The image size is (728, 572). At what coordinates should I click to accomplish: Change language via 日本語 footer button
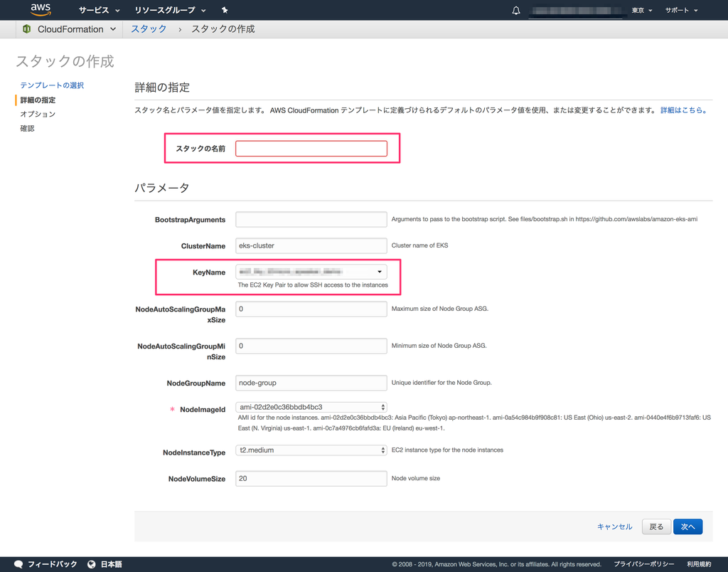pos(111,564)
